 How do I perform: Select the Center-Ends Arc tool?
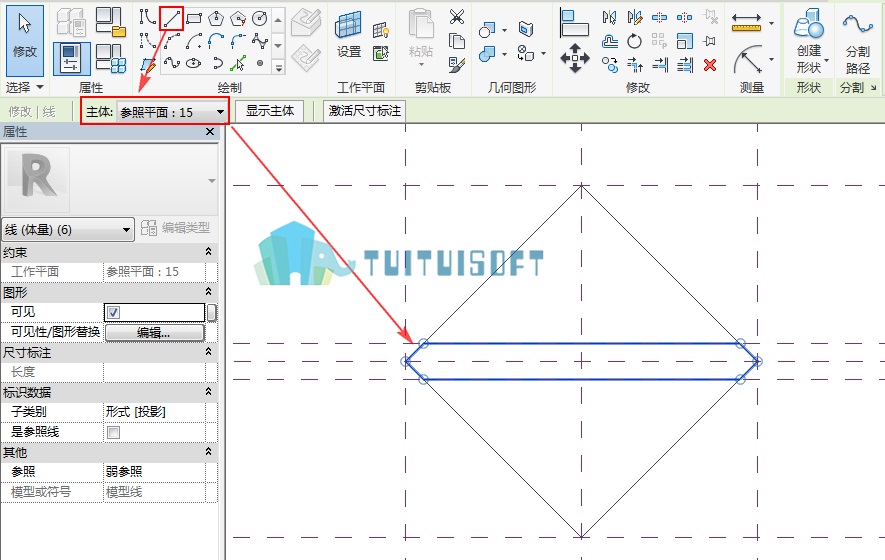(x=194, y=41)
